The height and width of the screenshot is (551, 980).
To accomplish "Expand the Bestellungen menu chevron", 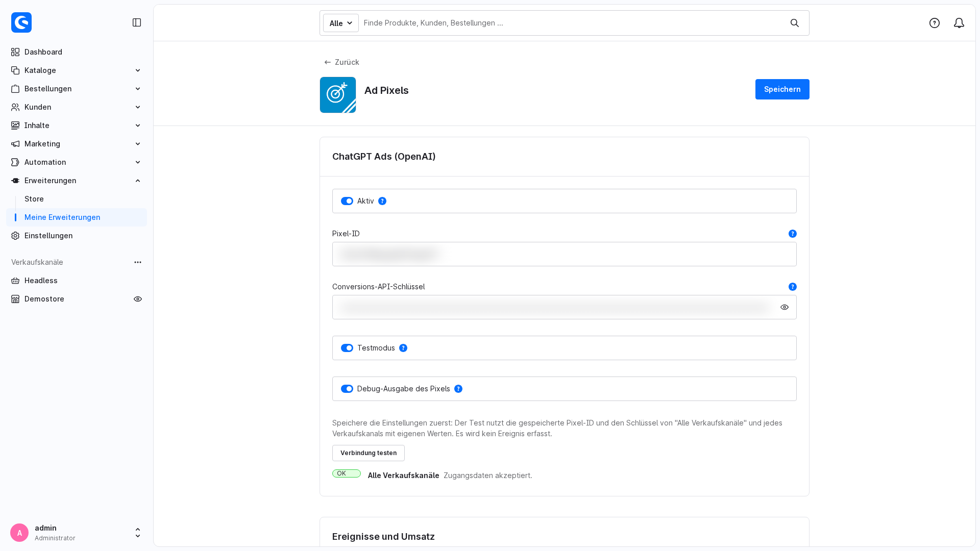I will click(138, 89).
